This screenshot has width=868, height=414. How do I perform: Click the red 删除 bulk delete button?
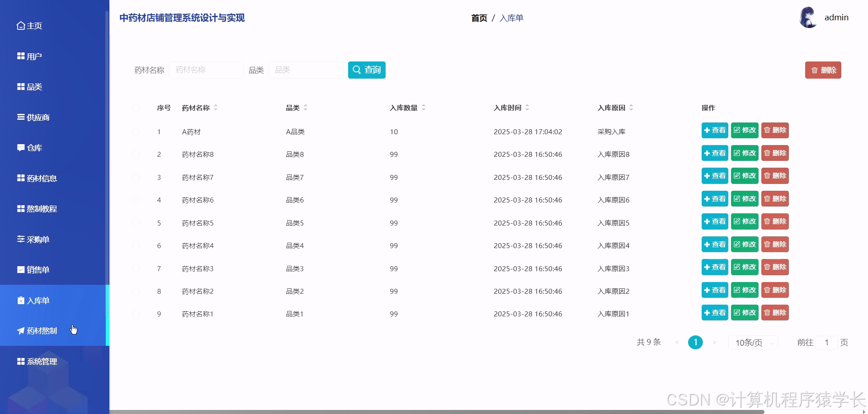pyautogui.click(x=823, y=70)
